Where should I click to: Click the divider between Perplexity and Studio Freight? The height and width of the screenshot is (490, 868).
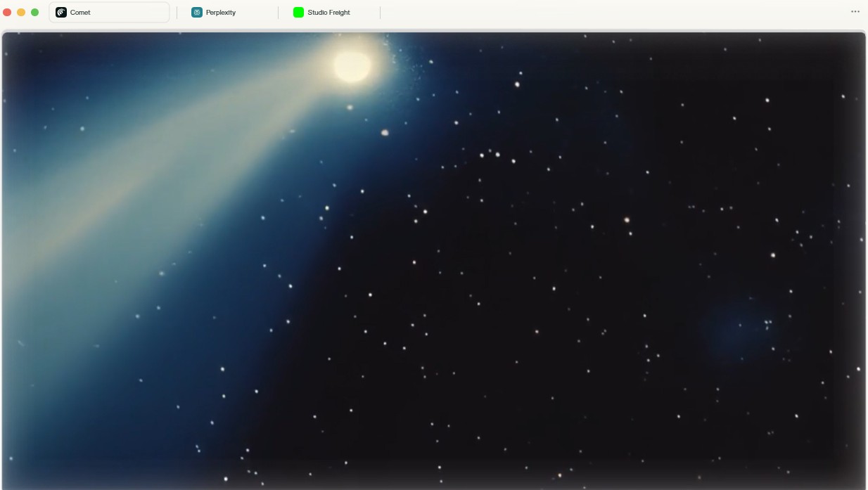click(x=278, y=13)
